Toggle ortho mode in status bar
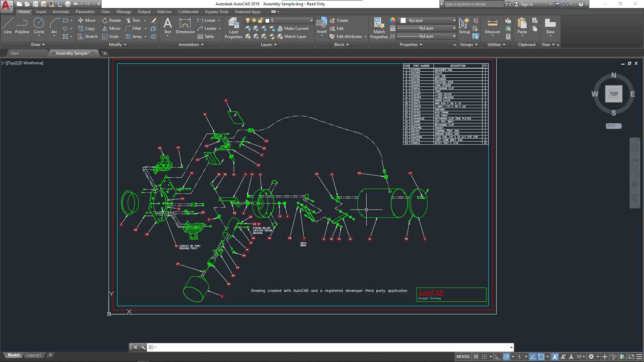The width and height of the screenshot is (644, 362). (498, 357)
